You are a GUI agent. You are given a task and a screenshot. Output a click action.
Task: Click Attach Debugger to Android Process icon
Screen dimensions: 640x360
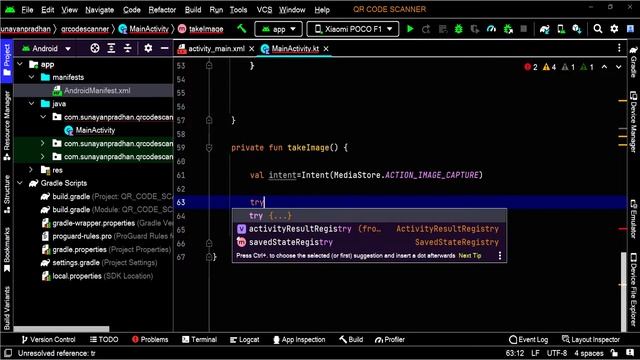pyautogui.click(x=508, y=29)
